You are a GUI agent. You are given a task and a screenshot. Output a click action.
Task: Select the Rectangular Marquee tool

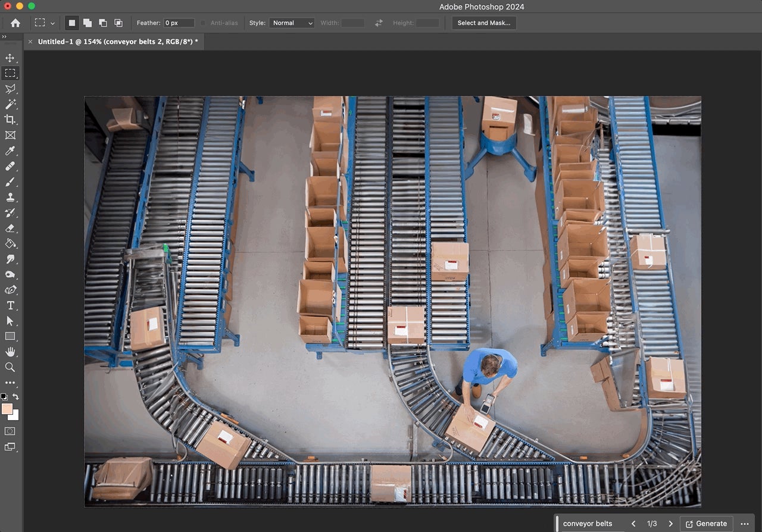(x=10, y=73)
